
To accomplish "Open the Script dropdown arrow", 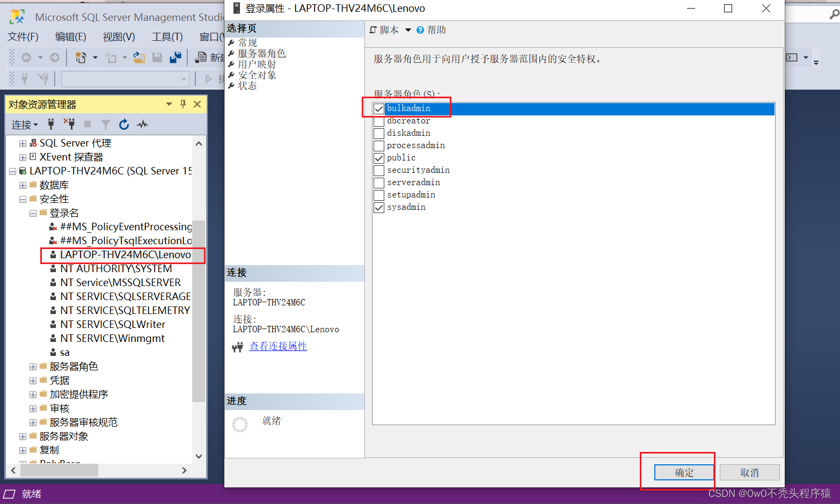I will click(408, 30).
